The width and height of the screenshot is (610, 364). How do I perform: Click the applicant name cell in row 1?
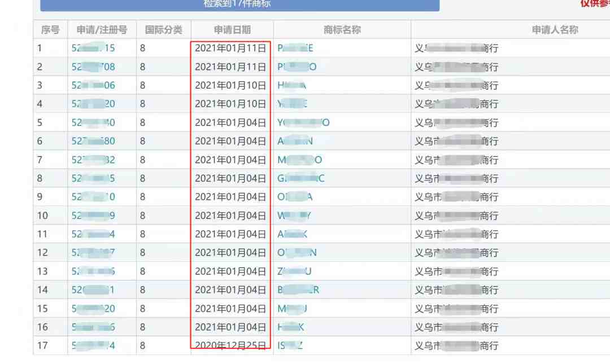pos(456,48)
